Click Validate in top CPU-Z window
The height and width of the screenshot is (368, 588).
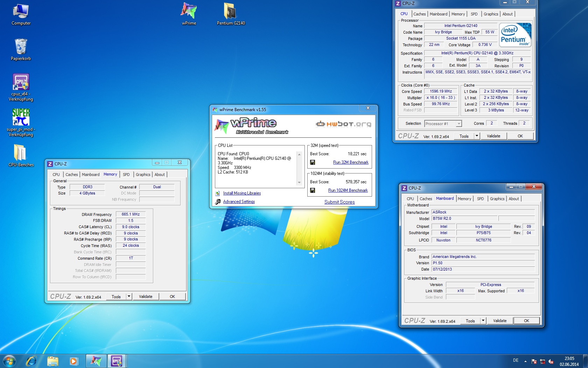[493, 136]
